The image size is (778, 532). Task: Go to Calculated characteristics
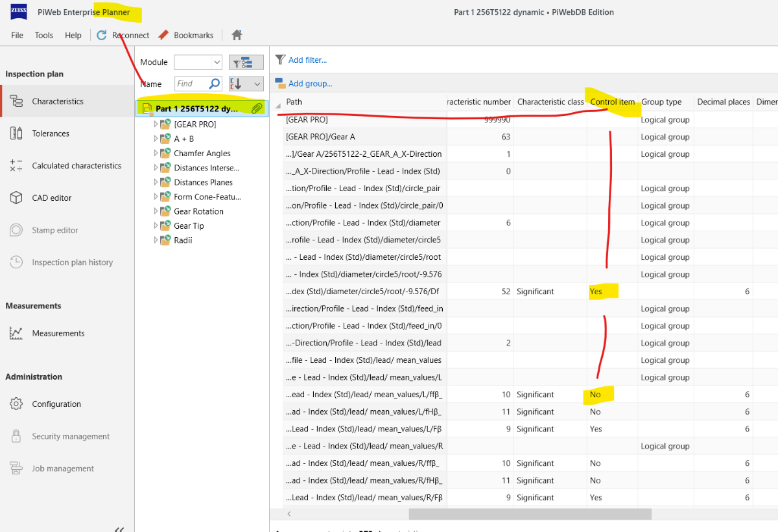coord(77,166)
